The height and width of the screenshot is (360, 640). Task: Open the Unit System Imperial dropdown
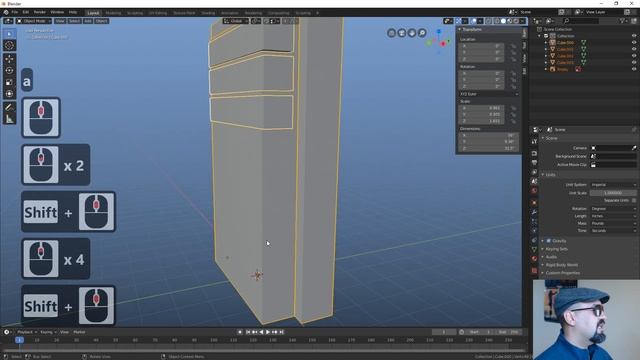613,185
